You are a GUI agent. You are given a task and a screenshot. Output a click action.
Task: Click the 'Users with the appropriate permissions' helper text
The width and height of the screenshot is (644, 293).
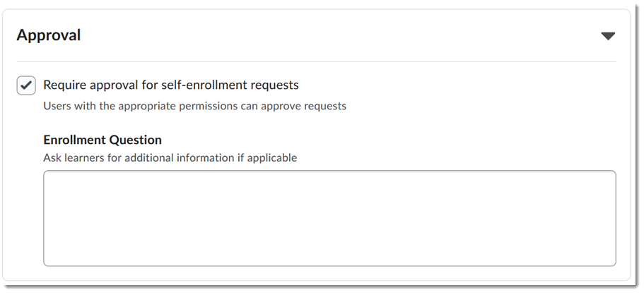coord(194,107)
